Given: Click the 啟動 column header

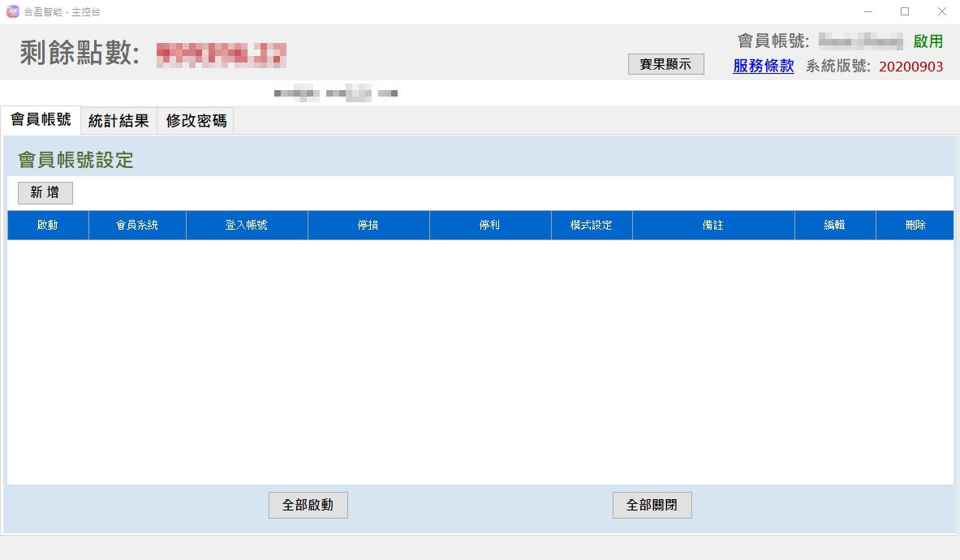Looking at the screenshot, I should coord(48,226).
